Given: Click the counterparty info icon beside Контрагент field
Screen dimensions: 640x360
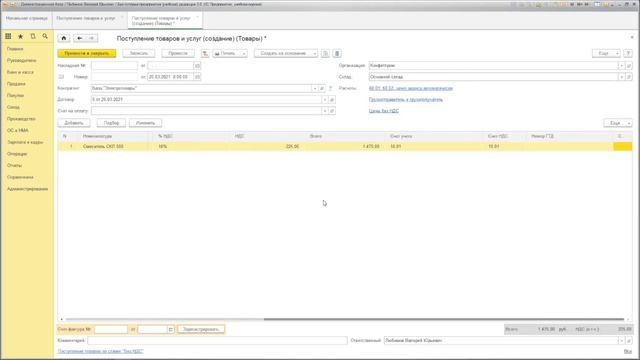Looking at the screenshot, I should click(x=331, y=88).
